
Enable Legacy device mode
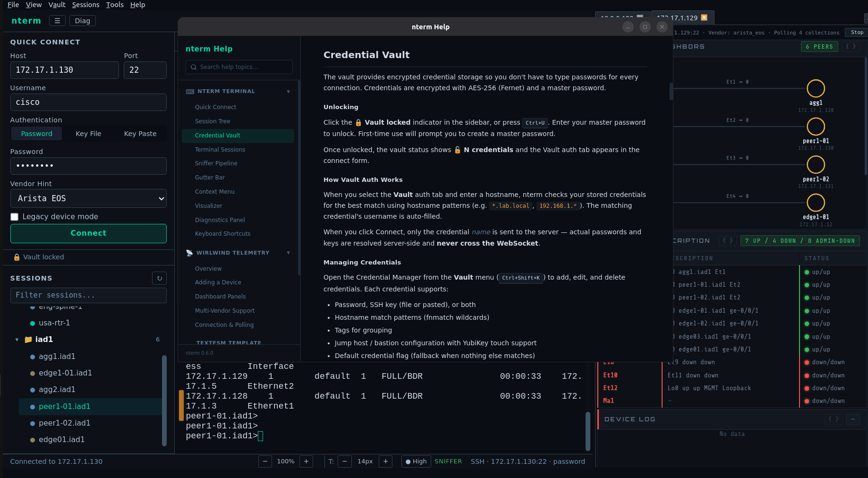14,216
